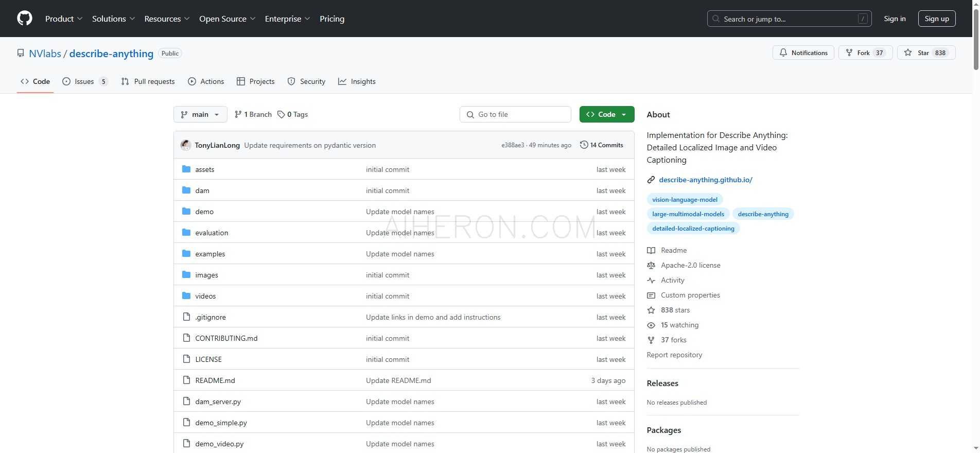
Task: Expand the Product menu
Action: click(x=63, y=19)
